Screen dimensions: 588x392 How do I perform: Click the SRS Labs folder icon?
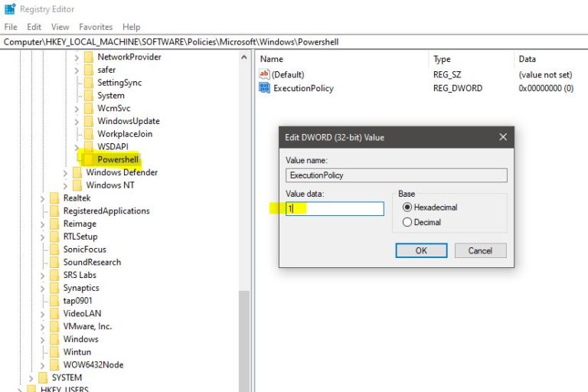pos(54,275)
